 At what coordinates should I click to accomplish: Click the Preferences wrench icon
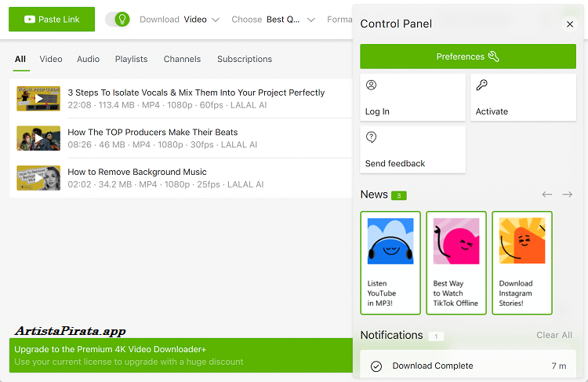[493, 56]
